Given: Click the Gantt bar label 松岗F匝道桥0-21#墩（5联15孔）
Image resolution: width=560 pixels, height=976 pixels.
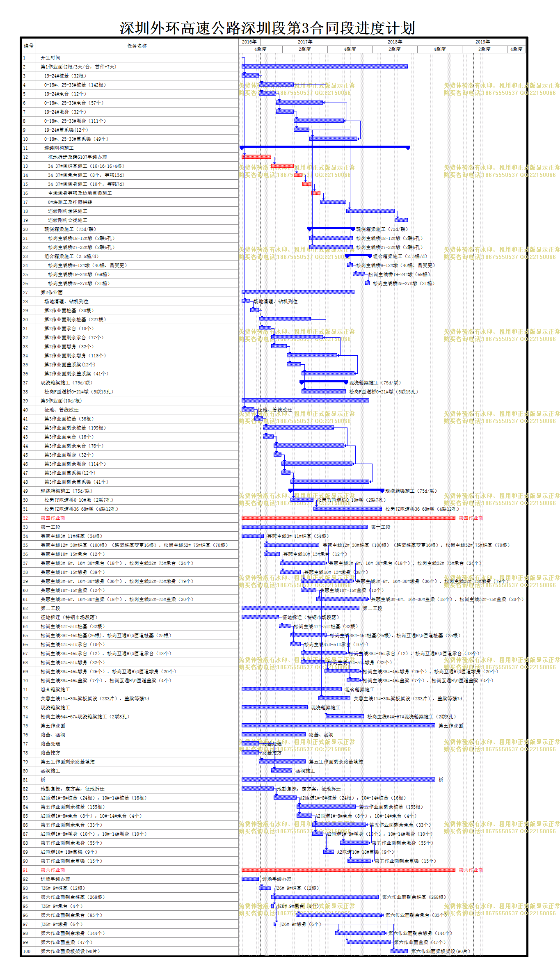Looking at the screenshot, I should (384, 392).
